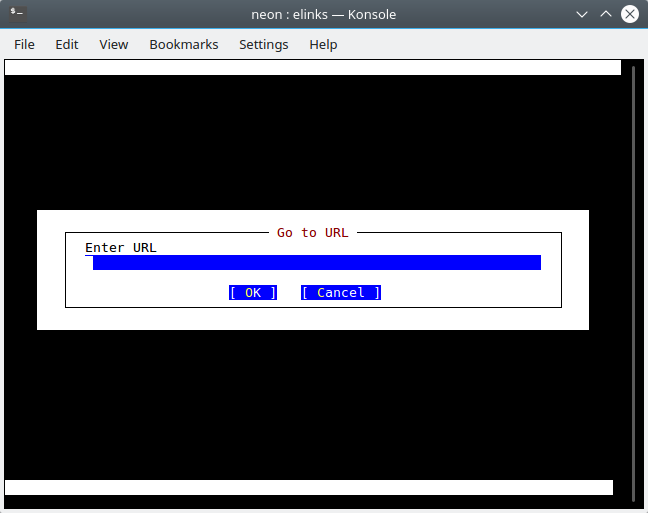Viewport: 648px width, 513px height.
Task: Confirm the URL with the OK button
Action: [253, 293]
